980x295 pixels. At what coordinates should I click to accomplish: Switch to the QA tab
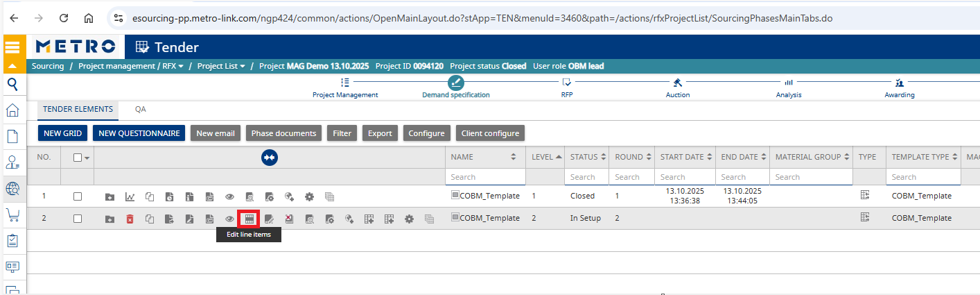(x=141, y=109)
